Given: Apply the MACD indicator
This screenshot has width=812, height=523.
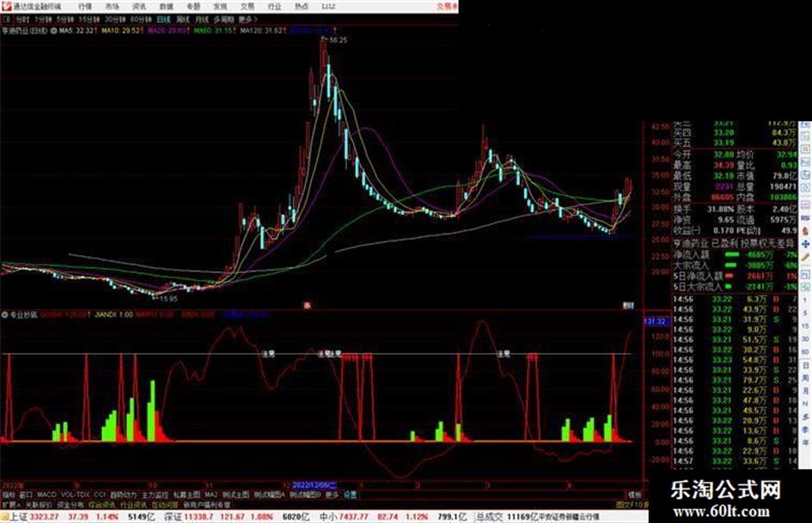Looking at the screenshot, I should click(46, 495).
